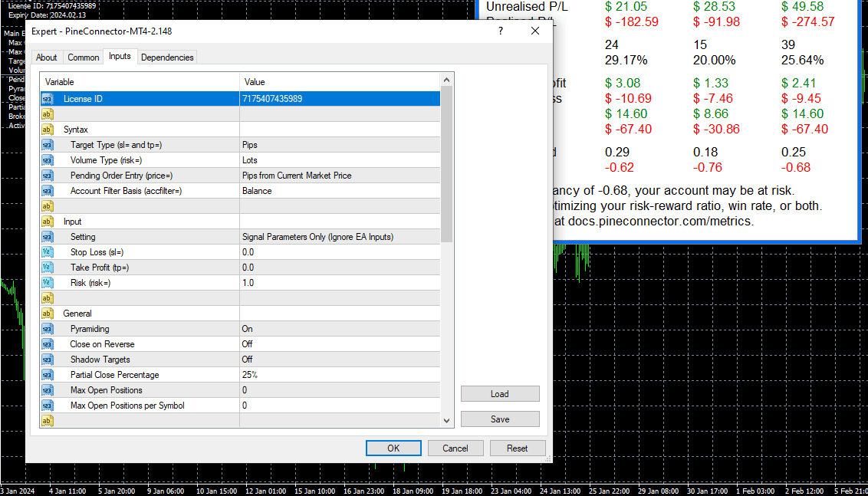Select the Pyramiding variable name
Screen dimensions: 868x496
pyautogui.click(x=90, y=329)
